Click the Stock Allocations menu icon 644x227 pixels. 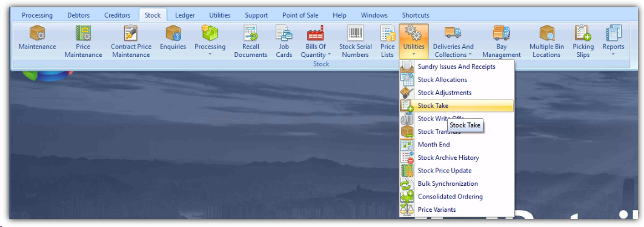pyautogui.click(x=407, y=80)
